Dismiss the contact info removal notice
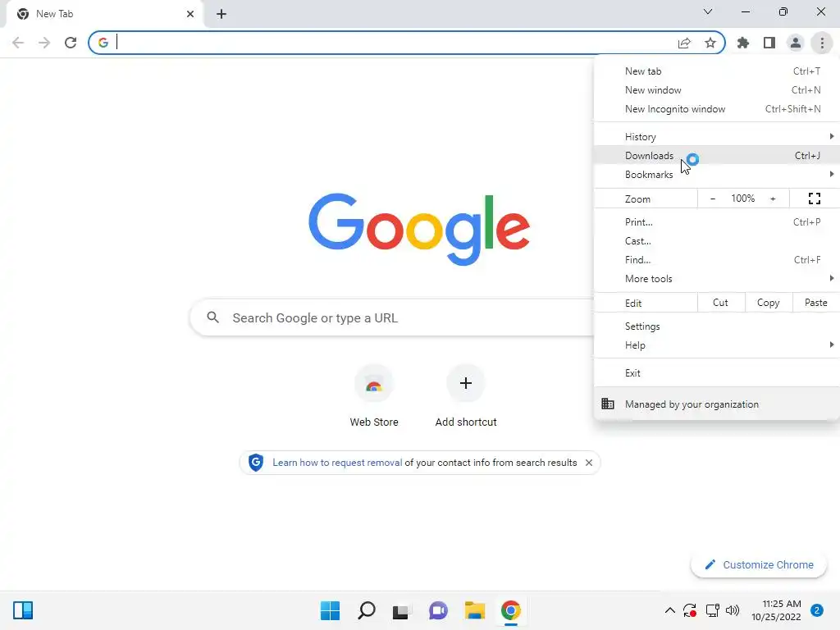 tap(589, 463)
